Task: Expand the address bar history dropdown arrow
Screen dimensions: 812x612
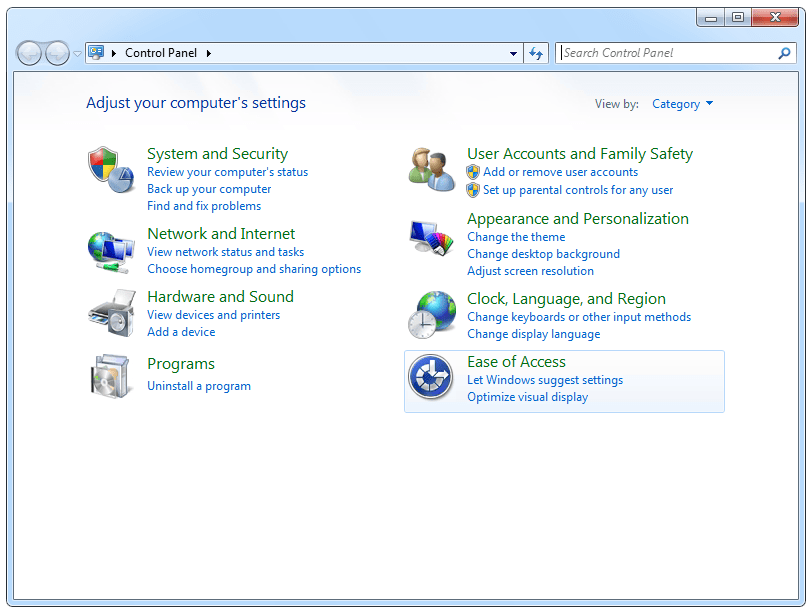Action: (513, 53)
